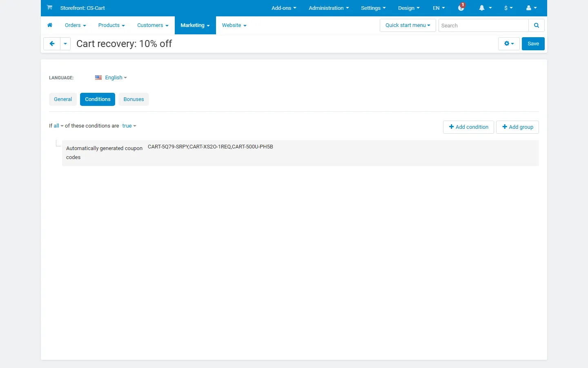The height and width of the screenshot is (368, 588).
Task: Open the gear actions menu
Action: (x=509, y=44)
